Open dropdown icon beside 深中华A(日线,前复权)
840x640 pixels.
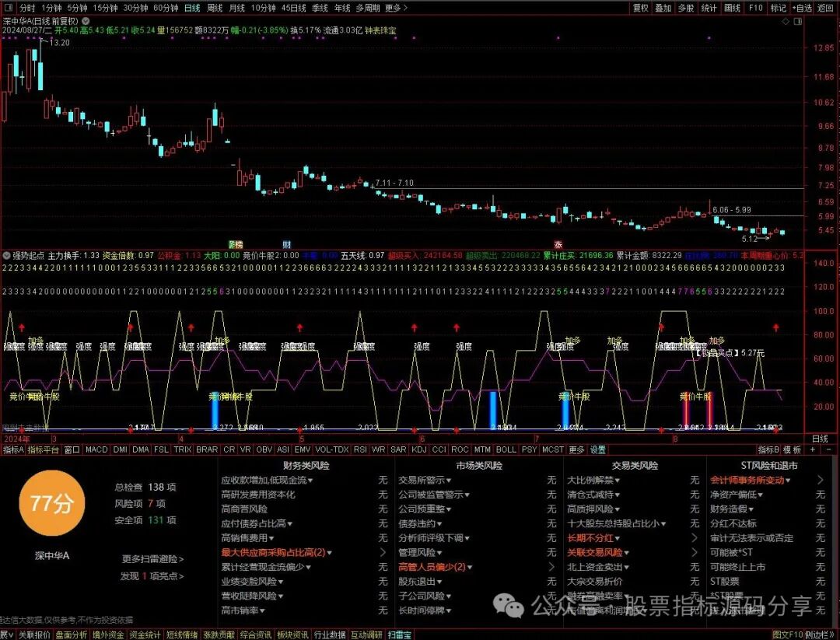pyautogui.click(x=86, y=22)
